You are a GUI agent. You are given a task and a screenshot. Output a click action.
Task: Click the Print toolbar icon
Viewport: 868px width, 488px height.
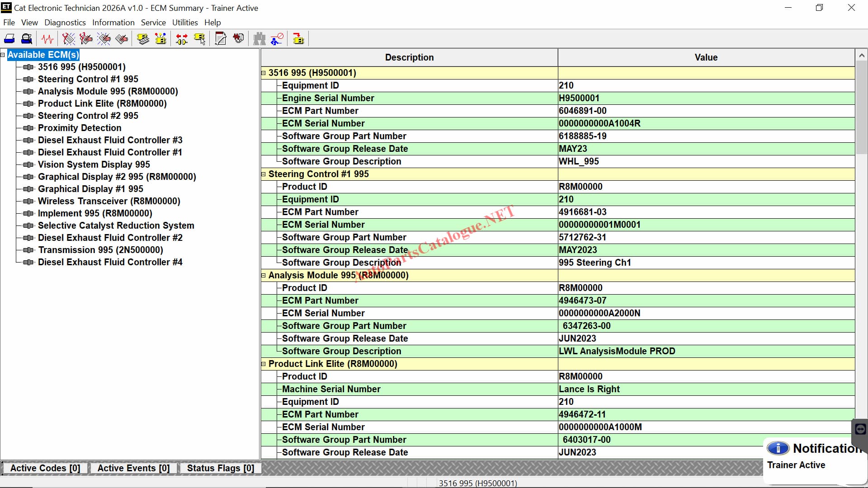click(9, 39)
